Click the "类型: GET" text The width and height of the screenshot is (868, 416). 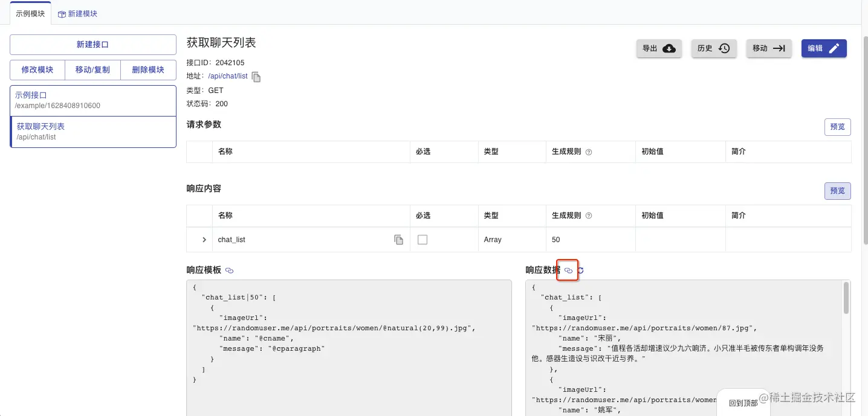tap(205, 91)
